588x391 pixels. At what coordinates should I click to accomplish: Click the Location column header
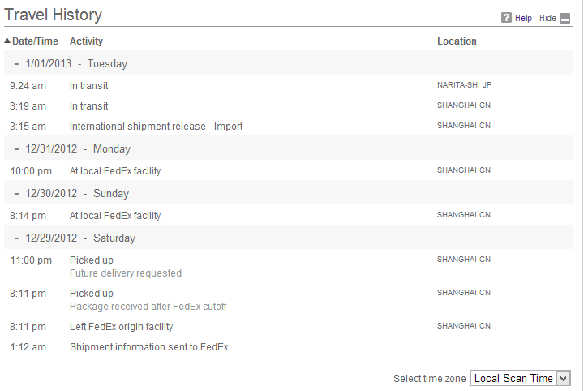click(x=457, y=41)
